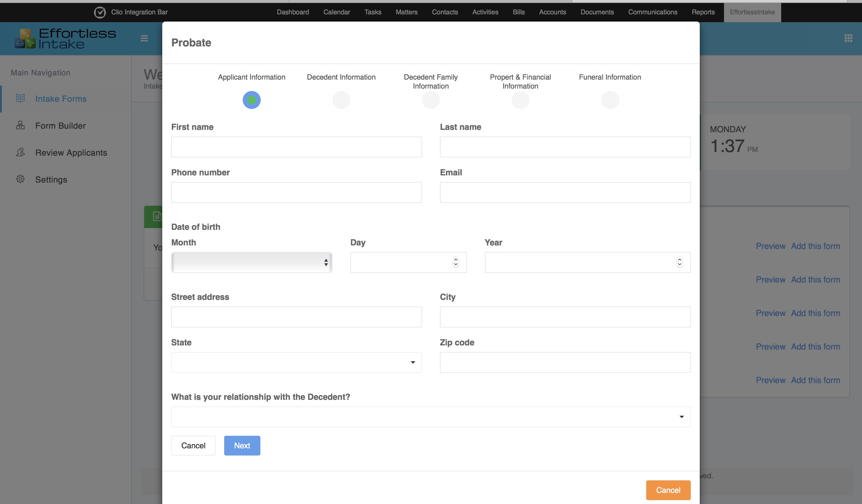Select the Applicant Information step circle
Viewport: 862px width, 504px height.
[251, 100]
